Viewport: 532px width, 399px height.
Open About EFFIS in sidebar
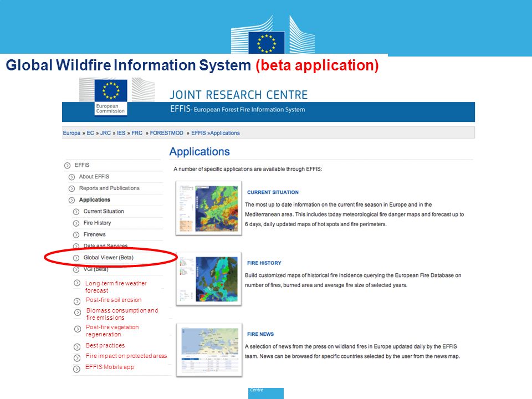pyautogui.click(x=94, y=176)
